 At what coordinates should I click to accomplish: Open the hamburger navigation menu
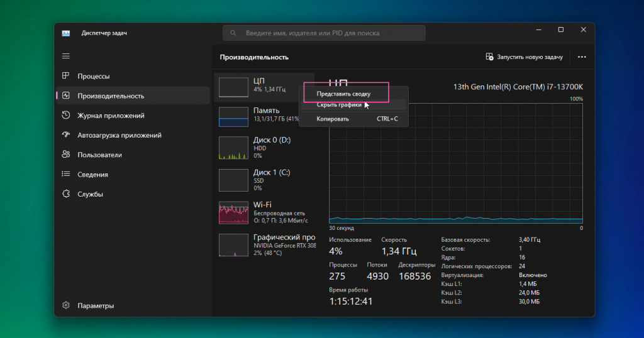click(x=65, y=56)
